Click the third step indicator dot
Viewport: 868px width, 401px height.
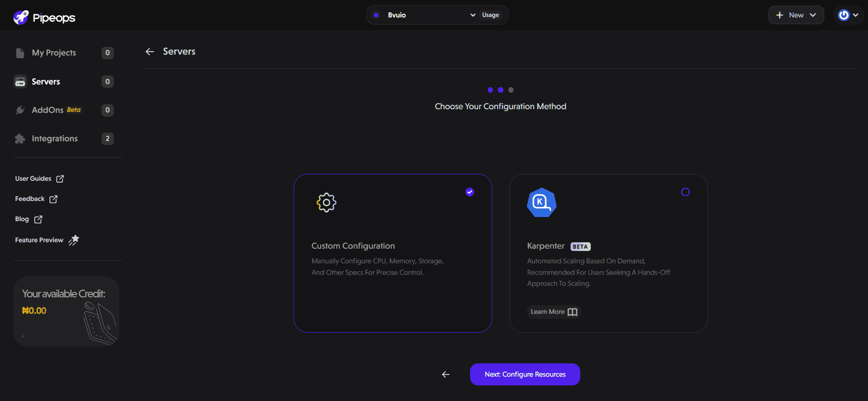pos(511,90)
